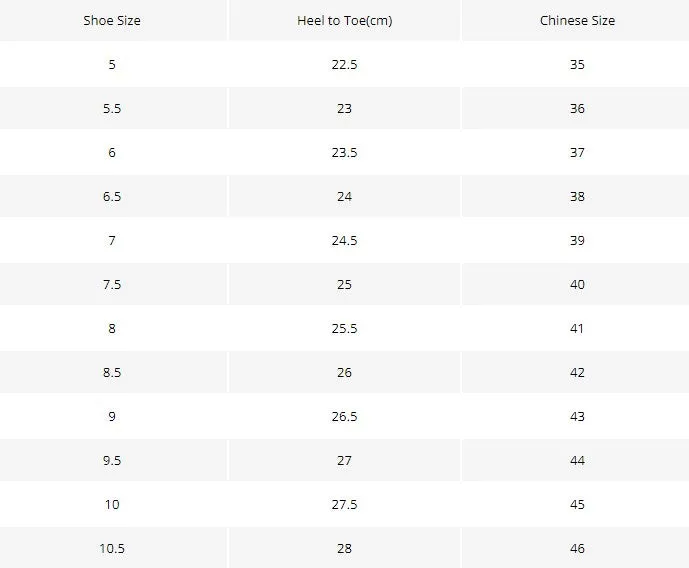Click the Chinese Size column header
The image size is (689, 568).
pos(577,21)
